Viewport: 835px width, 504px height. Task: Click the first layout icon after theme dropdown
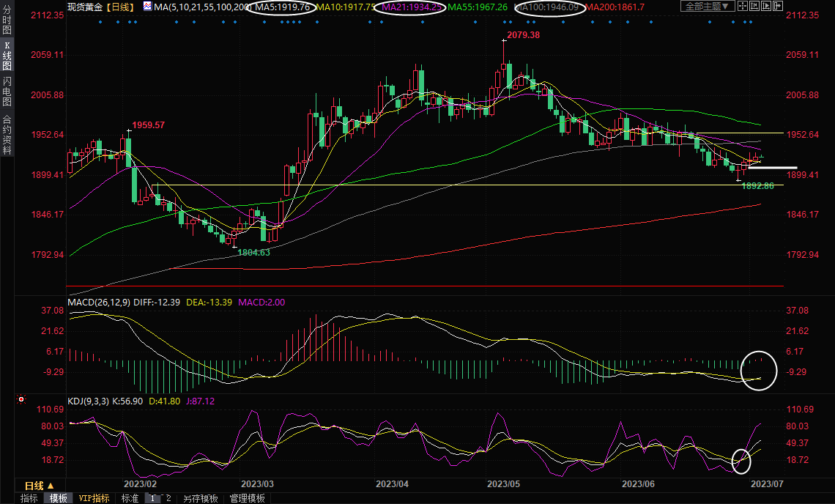743,7
